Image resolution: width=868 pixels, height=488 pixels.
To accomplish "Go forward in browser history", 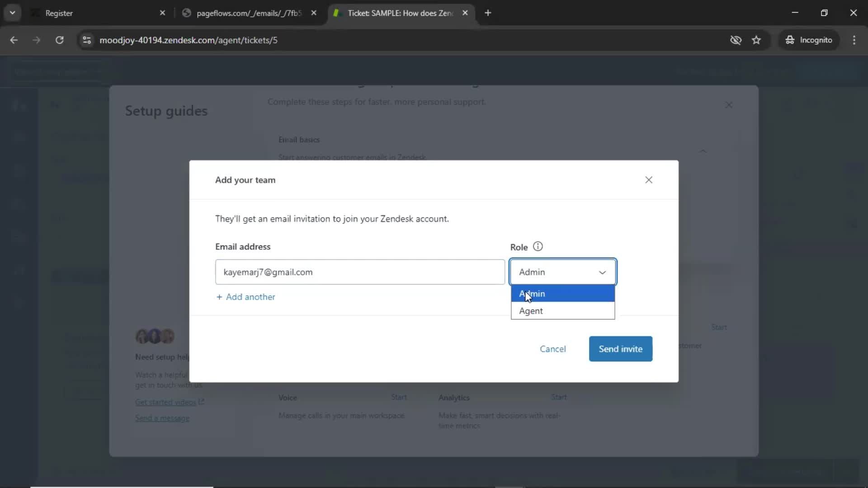I will [x=37, y=40].
